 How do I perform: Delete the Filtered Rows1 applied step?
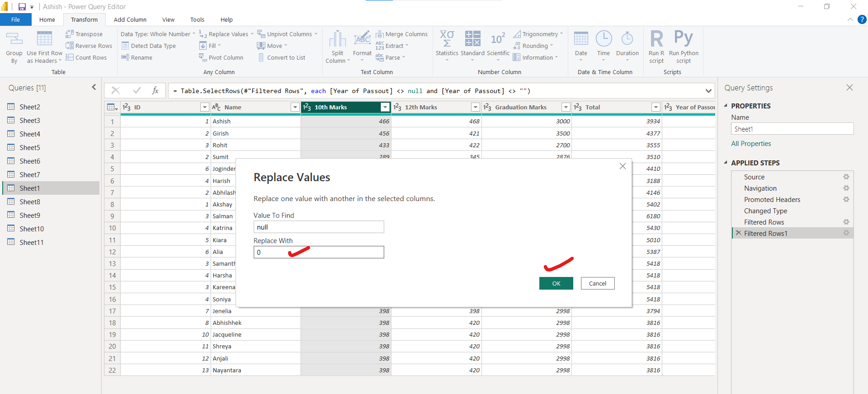click(738, 233)
